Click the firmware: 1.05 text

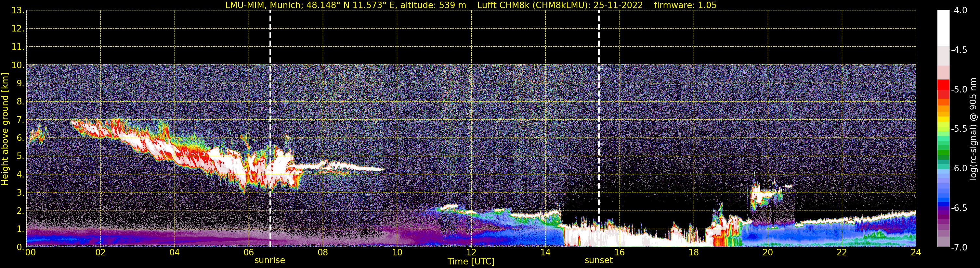click(685, 5)
